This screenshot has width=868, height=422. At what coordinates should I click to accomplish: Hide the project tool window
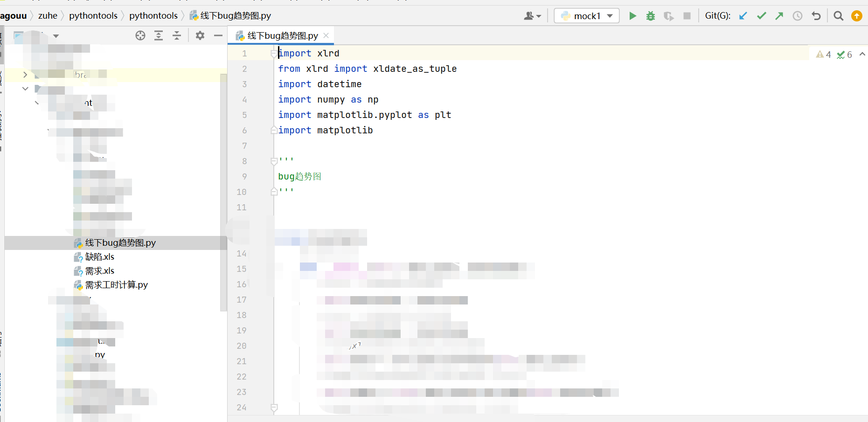[218, 35]
